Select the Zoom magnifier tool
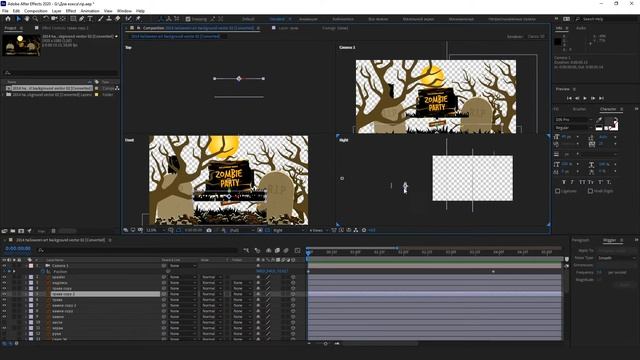Viewport: 640px width, 360px height. click(36, 19)
